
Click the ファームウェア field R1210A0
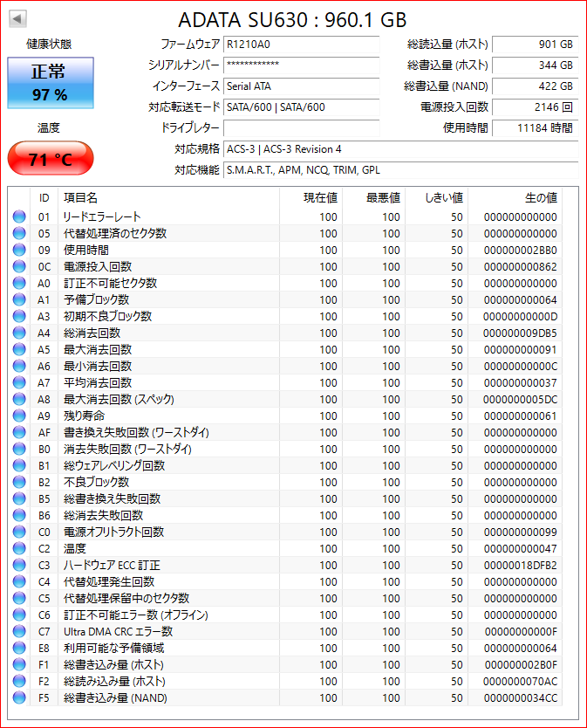[x=301, y=45]
